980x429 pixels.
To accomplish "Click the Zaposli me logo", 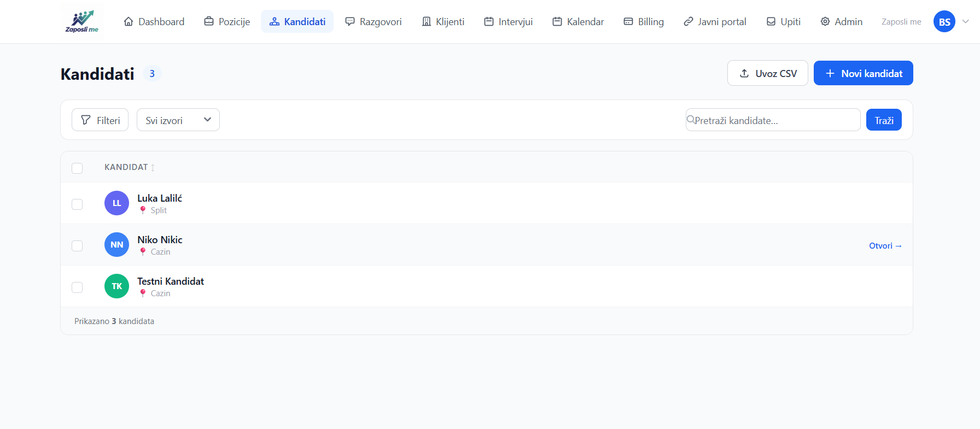I will coord(82,22).
